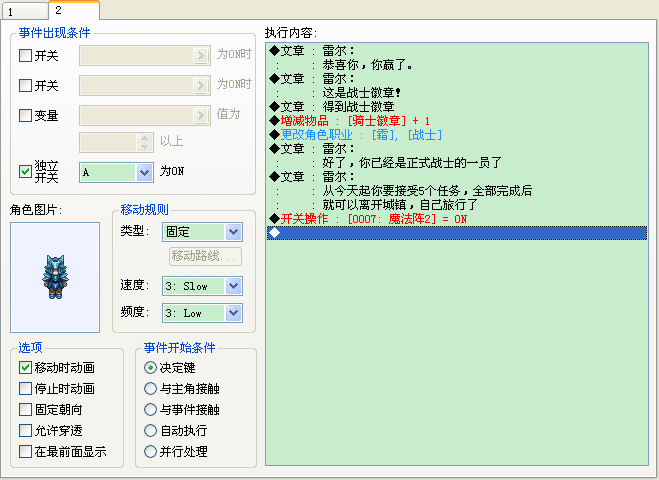This screenshot has width=659, height=480.
Task: Open the second switch selector arrow button
Action: pos(200,85)
